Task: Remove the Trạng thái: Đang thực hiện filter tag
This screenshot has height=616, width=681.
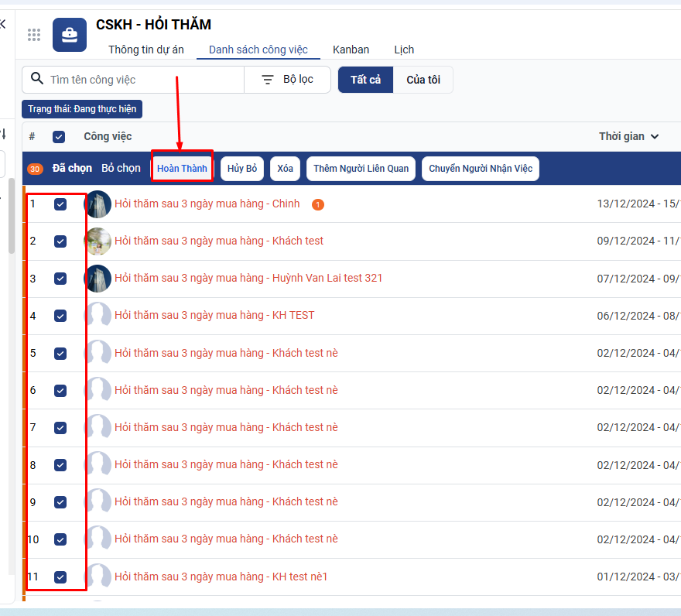Action: pyautogui.click(x=82, y=109)
